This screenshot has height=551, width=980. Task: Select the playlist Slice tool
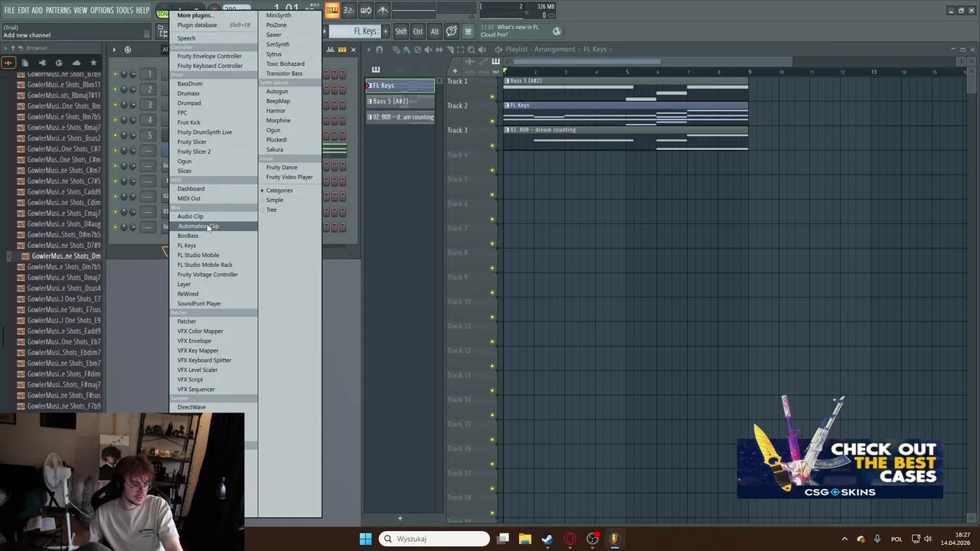pyautogui.click(x=450, y=50)
